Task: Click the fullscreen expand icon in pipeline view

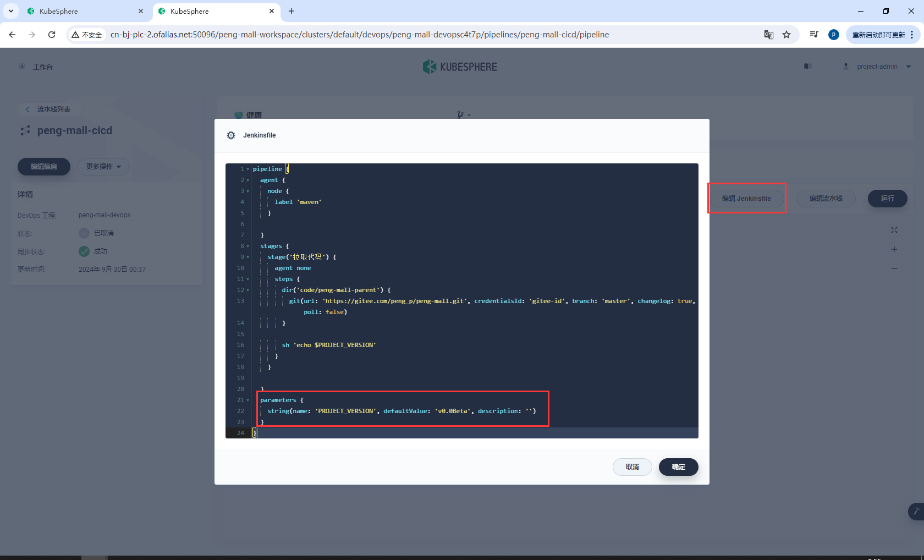Action: 894,230
